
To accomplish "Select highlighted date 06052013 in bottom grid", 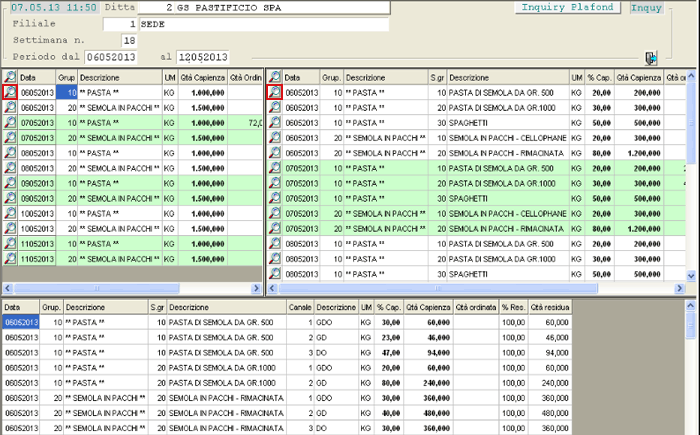I will point(21,322).
